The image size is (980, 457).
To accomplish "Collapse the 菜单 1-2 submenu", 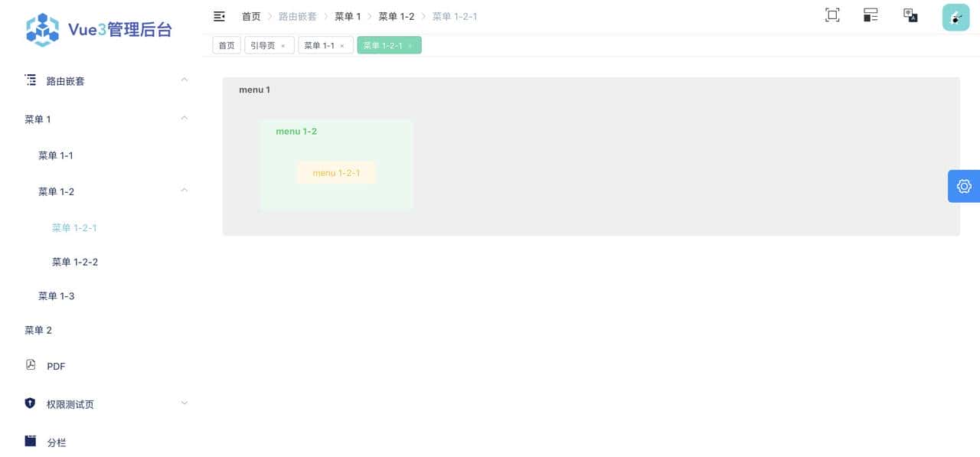I will coord(184,191).
